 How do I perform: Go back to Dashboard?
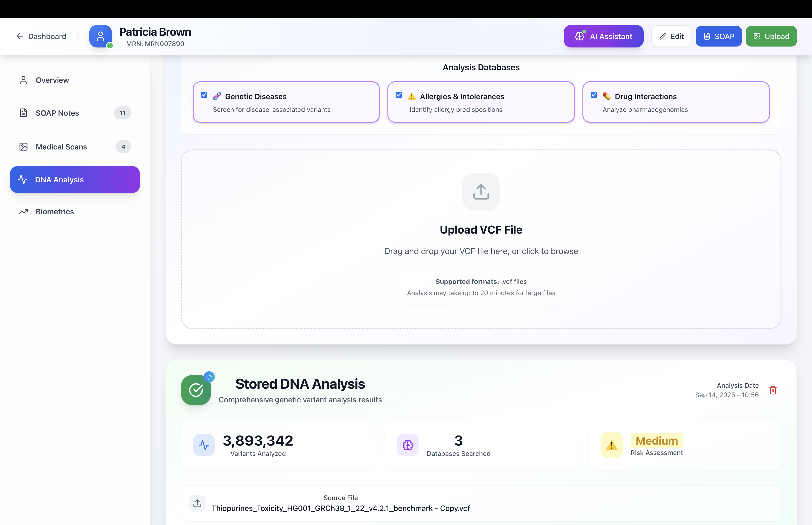(41, 36)
